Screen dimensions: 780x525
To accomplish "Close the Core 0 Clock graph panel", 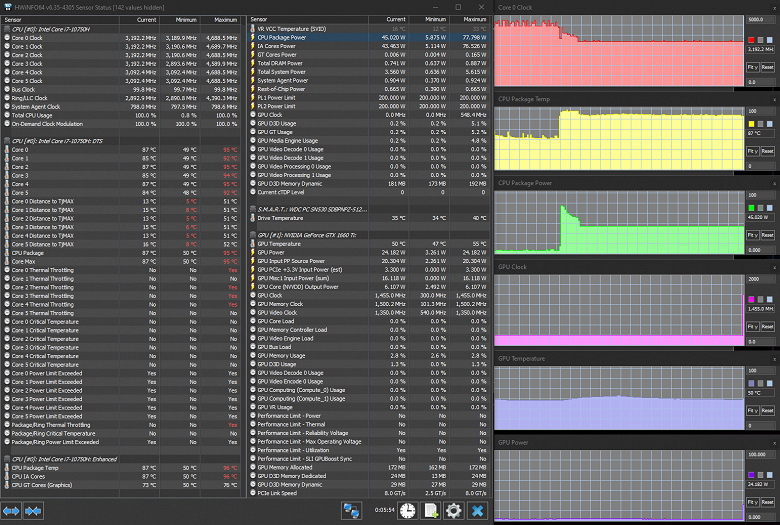I will coord(775,7).
